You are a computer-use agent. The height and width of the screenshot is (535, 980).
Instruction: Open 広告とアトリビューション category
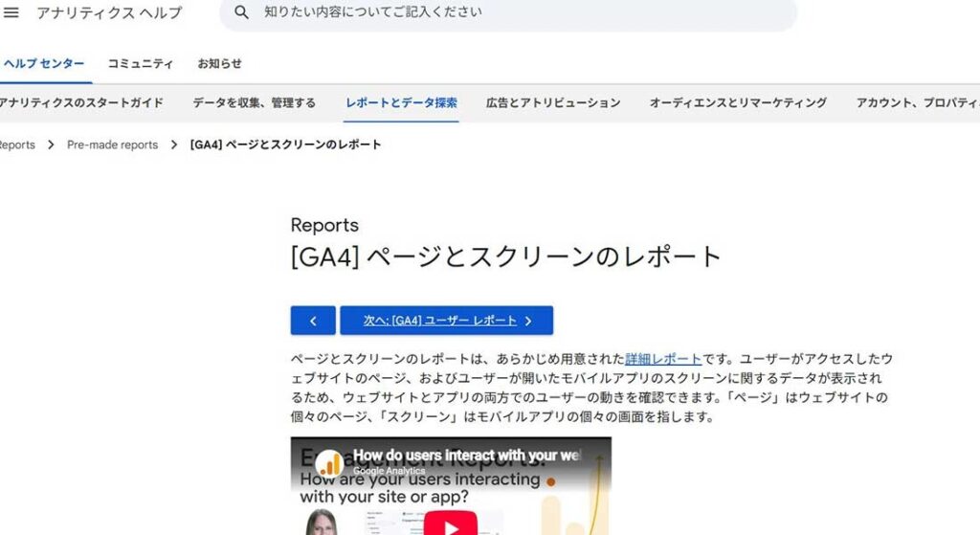(x=553, y=103)
